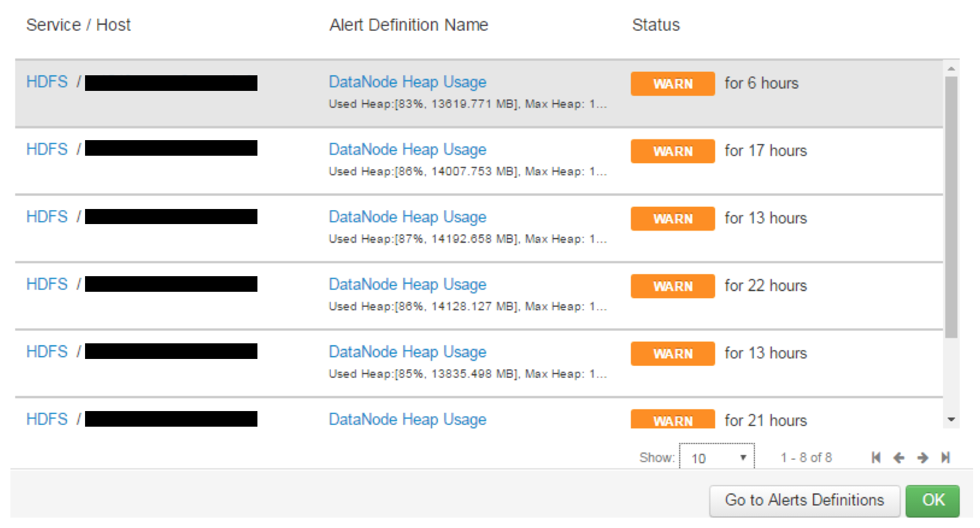Go to previous page of alerts

click(899, 458)
